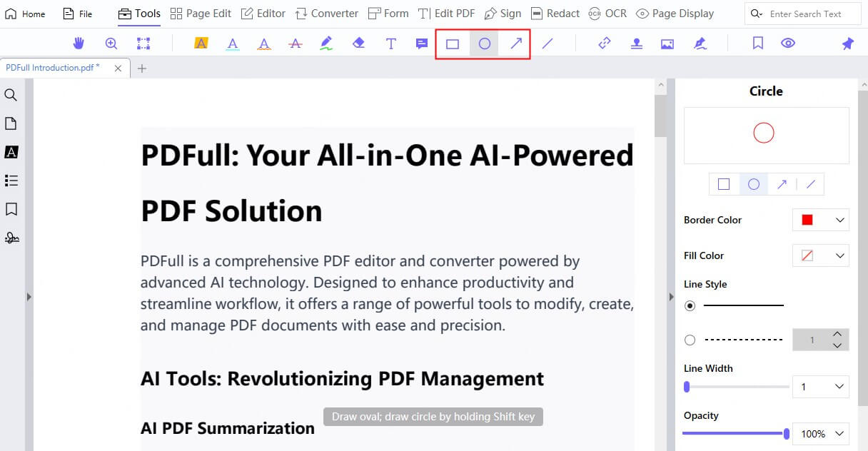Expand the Border Color dropdown
868x451 pixels.
coord(821,220)
